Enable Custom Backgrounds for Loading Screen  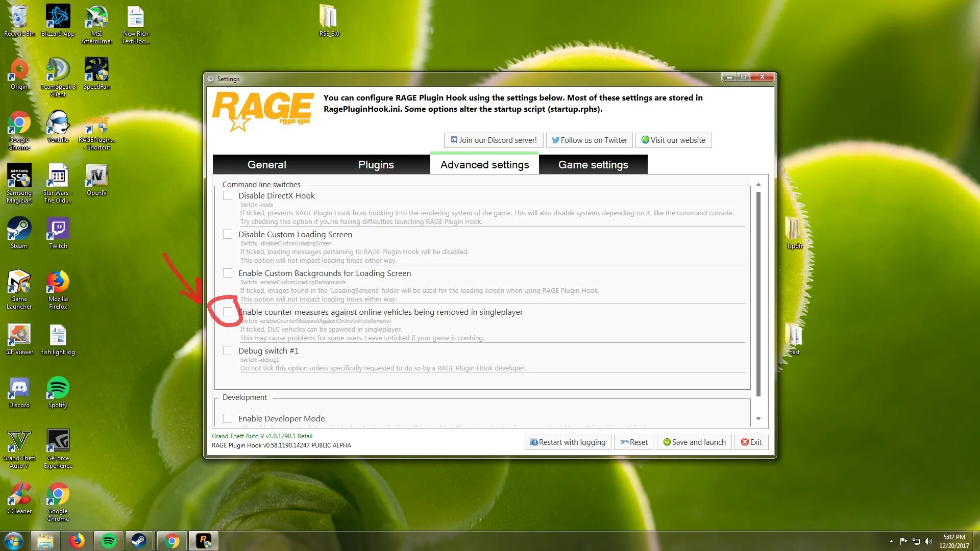pyautogui.click(x=228, y=272)
